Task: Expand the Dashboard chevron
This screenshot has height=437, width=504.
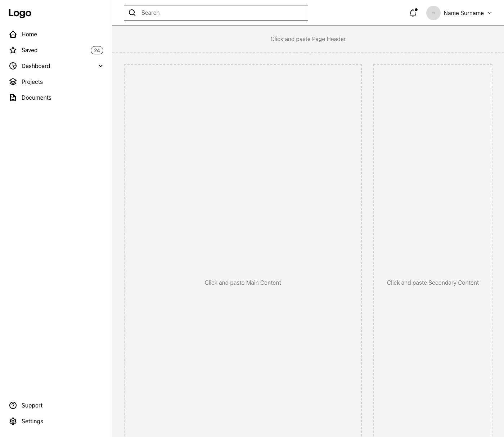Action: click(101, 66)
